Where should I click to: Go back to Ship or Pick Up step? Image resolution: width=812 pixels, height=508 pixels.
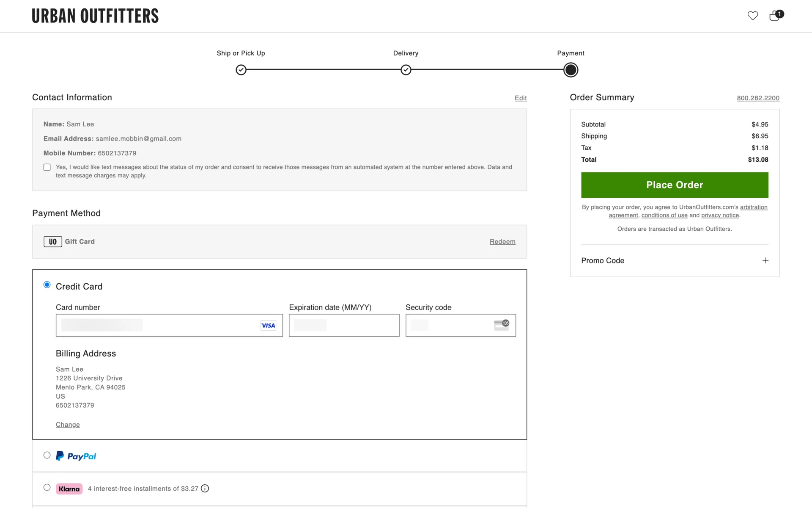[x=241, y=70]
